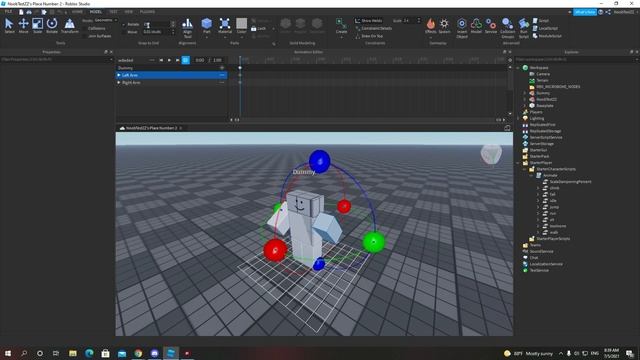Expand the Left Arm track
640x360 pixels.
click(x=119, y=75)
